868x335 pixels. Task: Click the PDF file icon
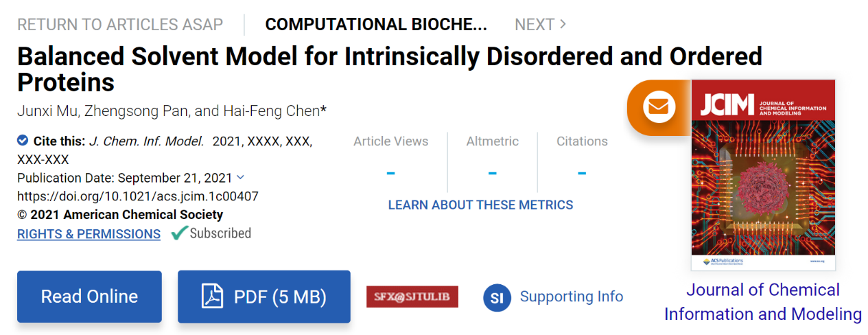(x=212, y=297)
